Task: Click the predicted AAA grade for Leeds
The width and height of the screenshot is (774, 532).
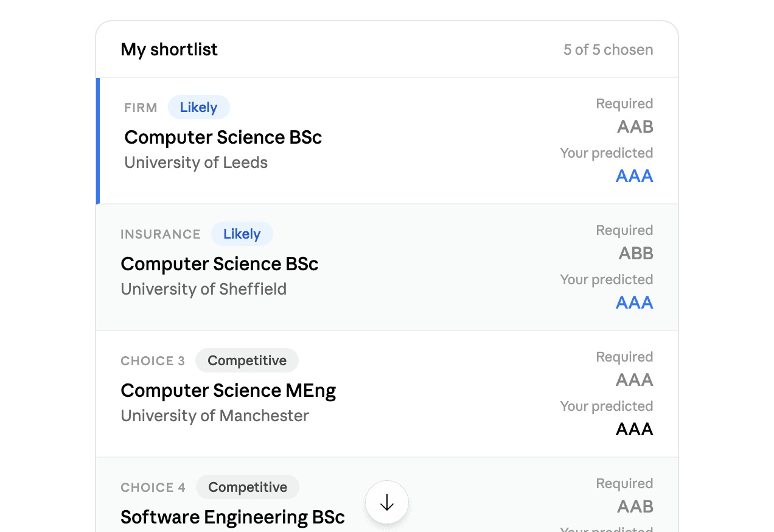Action: [634, 177]
